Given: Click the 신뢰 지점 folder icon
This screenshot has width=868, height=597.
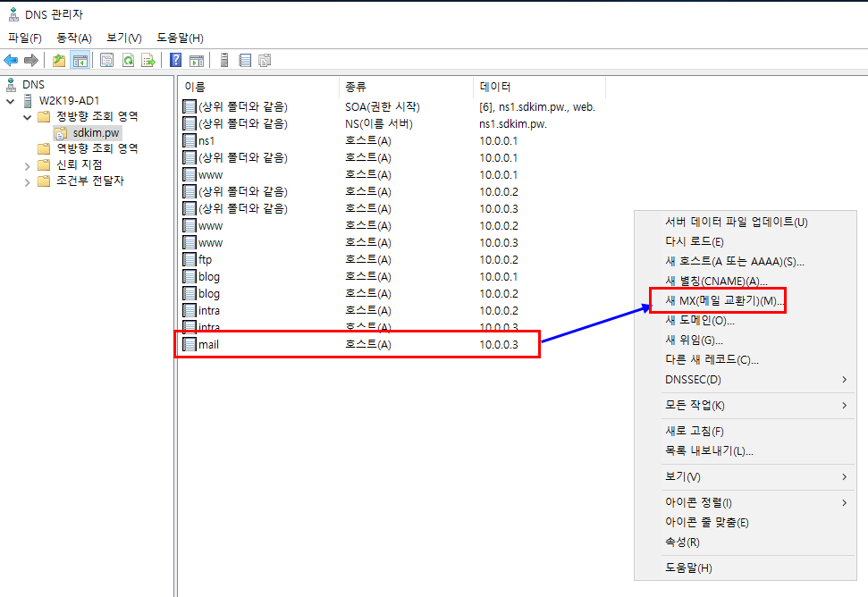Looking at the screenshot, I should pos(44,164).
